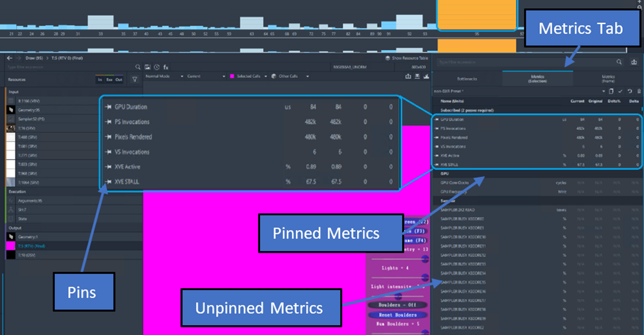
Task: Delete the preset using the trash icon
Action: click(x=639, y=91)
